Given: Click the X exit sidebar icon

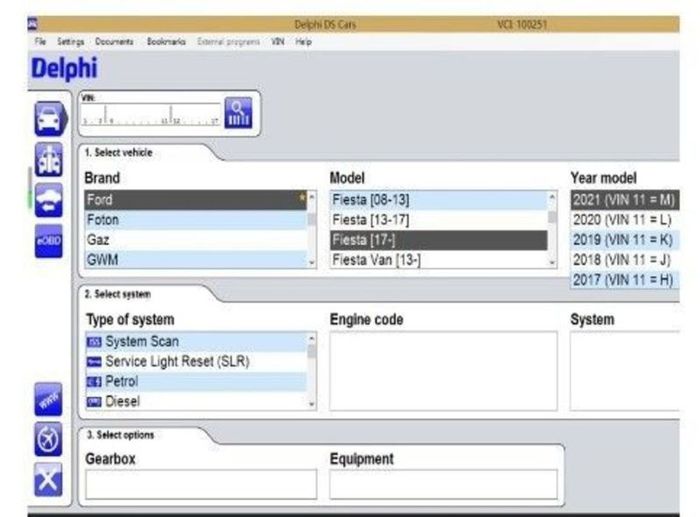Looking at the screenshot, I should [x=48, y=480].
